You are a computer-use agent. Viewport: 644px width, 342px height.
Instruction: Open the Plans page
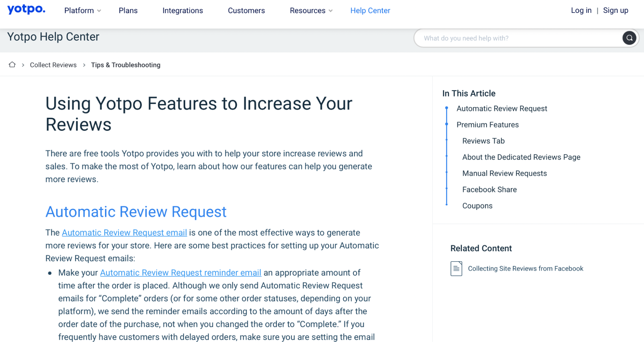tap(128, 11)
